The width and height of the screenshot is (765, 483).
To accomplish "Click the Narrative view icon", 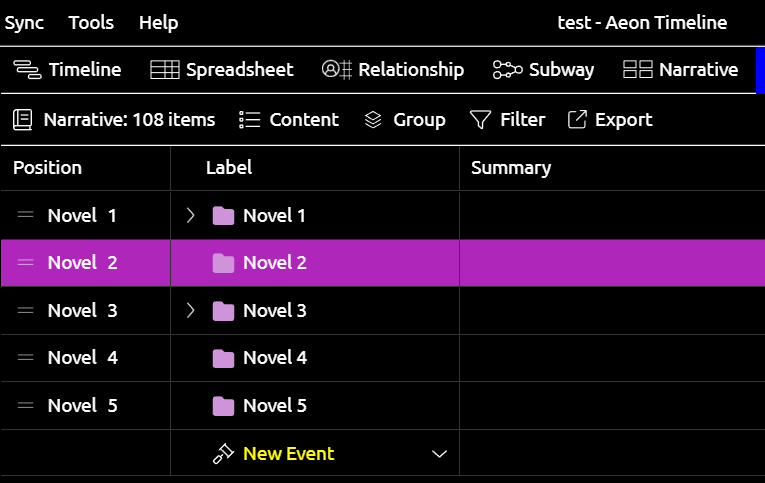I will pos(638,70).
